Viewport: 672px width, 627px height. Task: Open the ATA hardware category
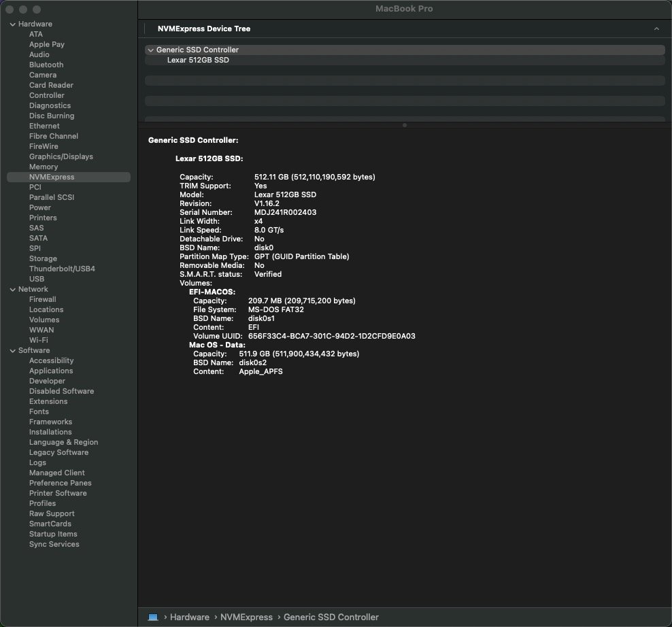pos(36,34)
